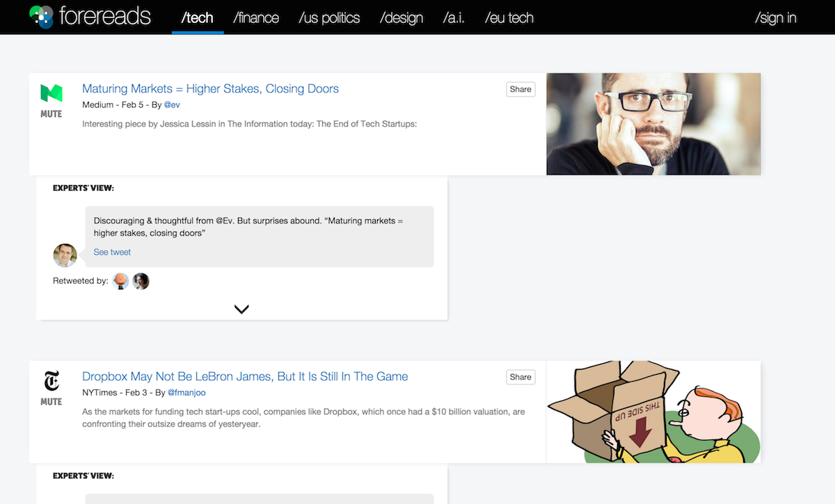Go to the /us politics tab
Viewport: 835px width, 504px height.
tap(329, 18)
